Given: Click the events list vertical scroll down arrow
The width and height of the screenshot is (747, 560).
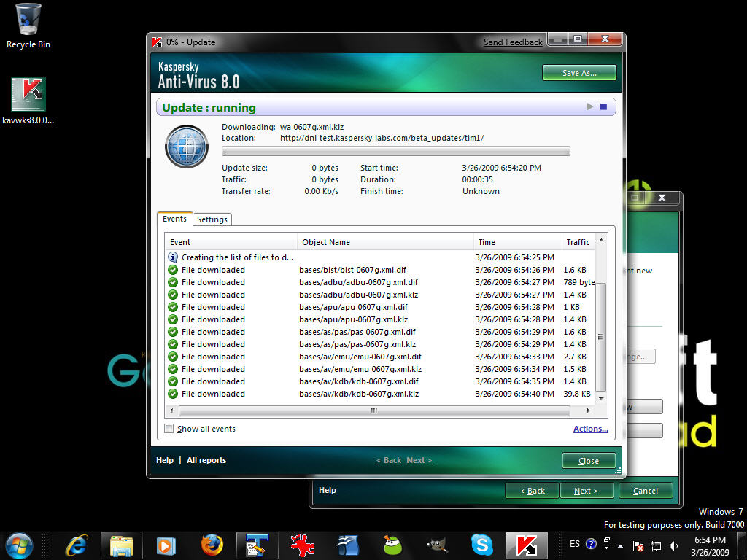Looking at the screenshot, I should [x=601, y=399].
